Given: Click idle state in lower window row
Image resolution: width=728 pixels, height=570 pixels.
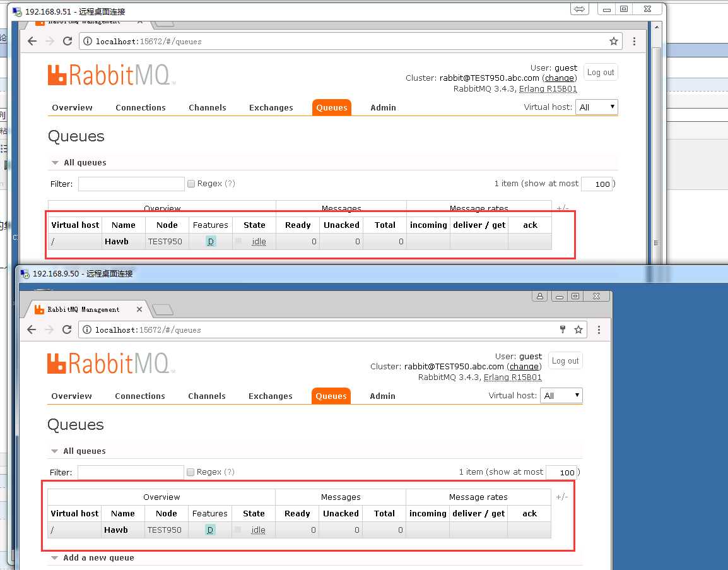Looking at the screenshot, I should 258,530.
